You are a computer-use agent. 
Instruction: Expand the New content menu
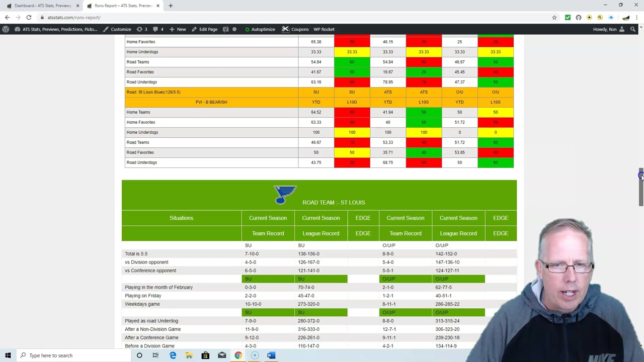(178, 29)
